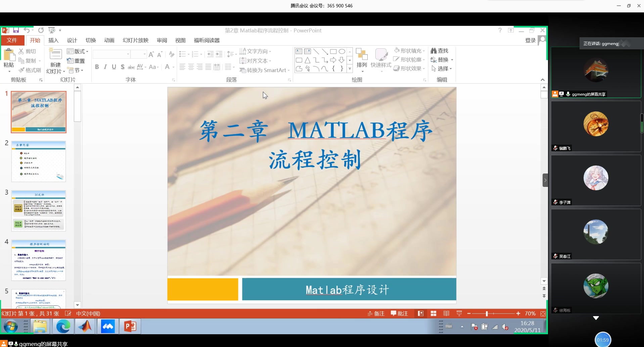Image resolution: width=644 pixels, height=347 pixels.
Task: Click the zoom slider handle
Action: (487, 313)
